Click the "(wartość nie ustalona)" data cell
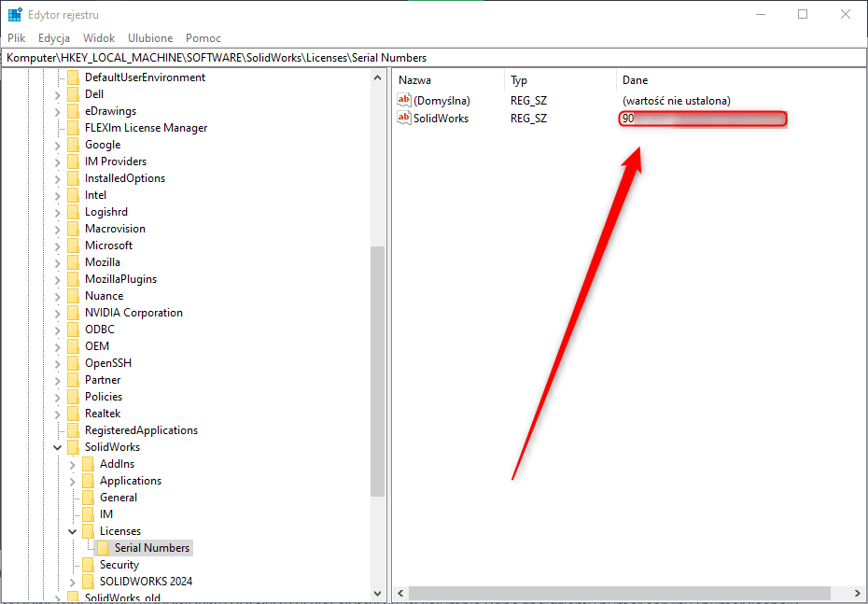The height and width of the screenshot is (604, 868). pos(677,101)
